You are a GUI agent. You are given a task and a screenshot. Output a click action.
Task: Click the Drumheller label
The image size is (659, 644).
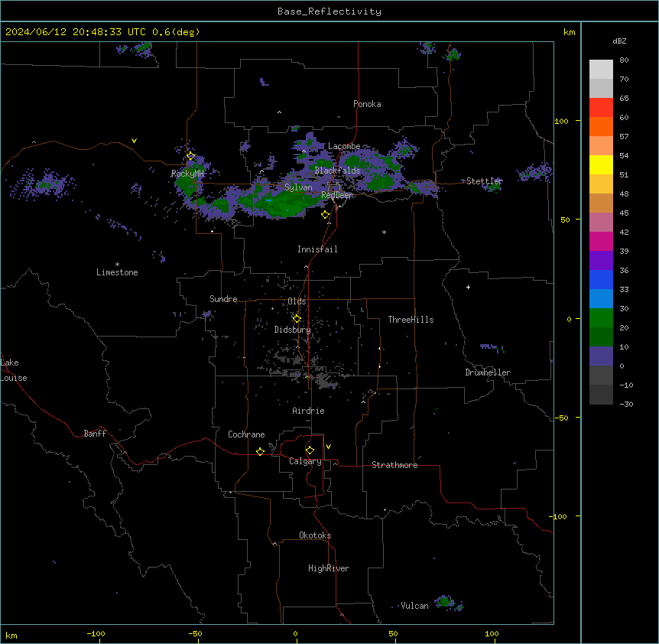click(x=488, y=372)
